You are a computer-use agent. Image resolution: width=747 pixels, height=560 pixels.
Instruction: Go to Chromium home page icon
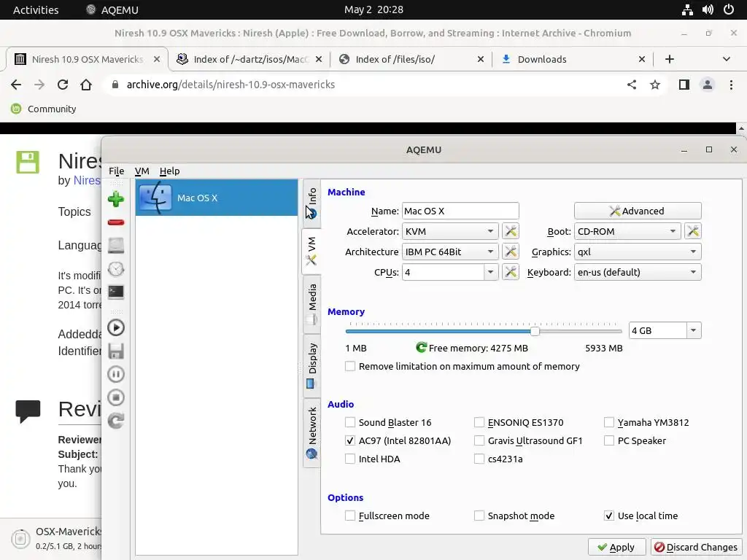[x=86, y=85]
